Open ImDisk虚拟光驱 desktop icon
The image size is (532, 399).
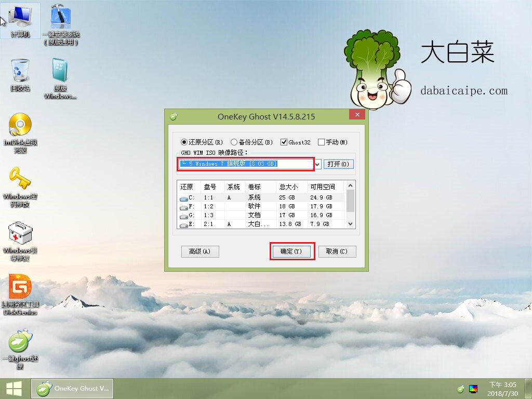click(20, 126)
